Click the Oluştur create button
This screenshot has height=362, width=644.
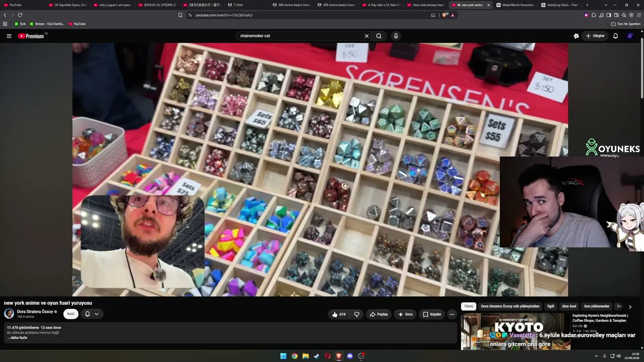coord(595,36)
